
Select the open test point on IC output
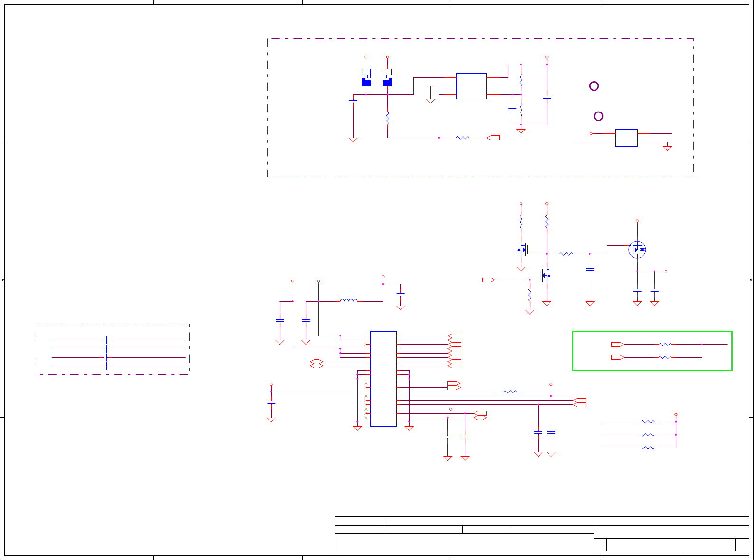(x=451, y=409)
